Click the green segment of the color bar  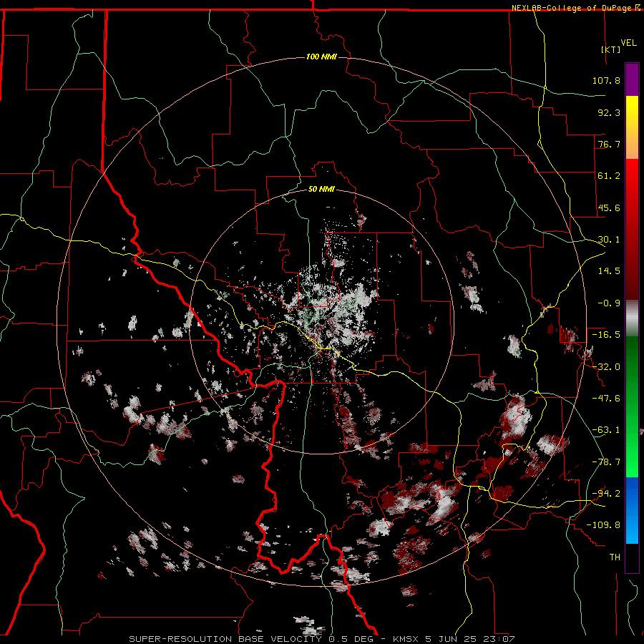[632, 406]
